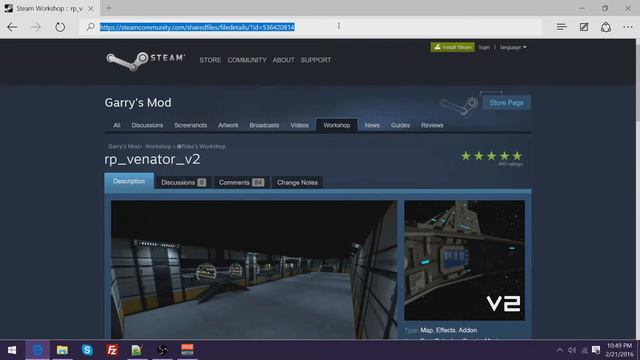Click the search magnifier in the address bar
640x360 pixels.
point(90,27)
